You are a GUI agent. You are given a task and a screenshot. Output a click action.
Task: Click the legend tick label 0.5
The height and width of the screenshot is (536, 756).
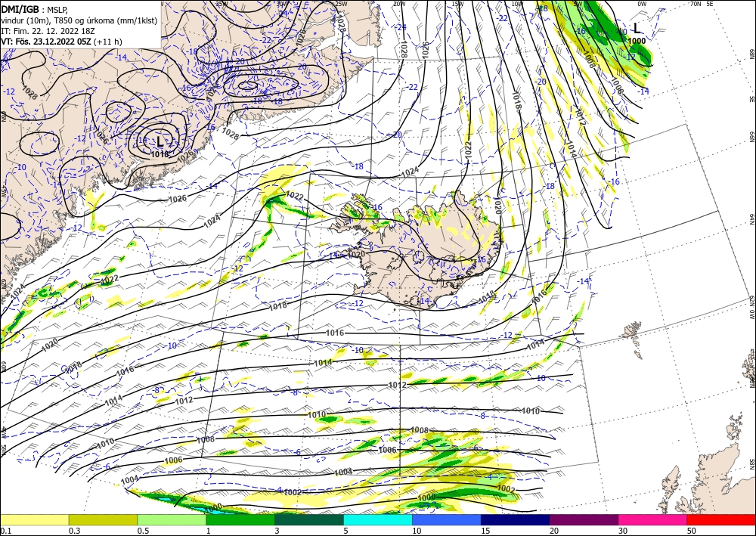point(143,531)
